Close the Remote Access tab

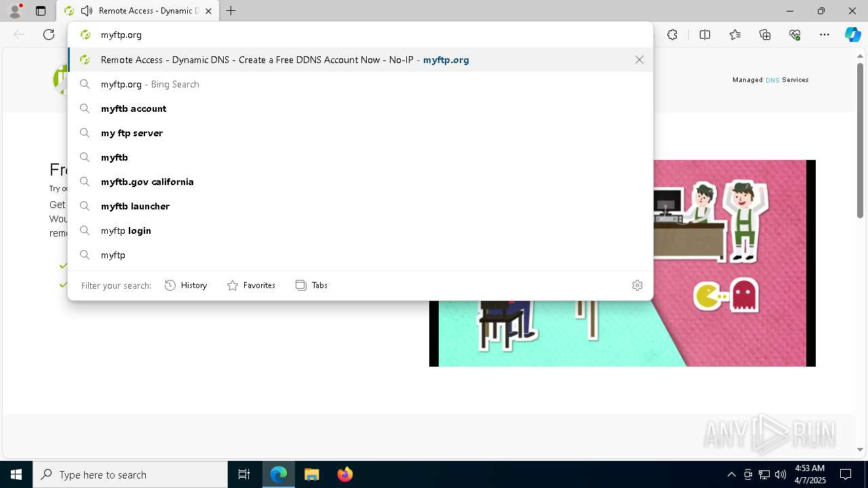tap(209, 11)
